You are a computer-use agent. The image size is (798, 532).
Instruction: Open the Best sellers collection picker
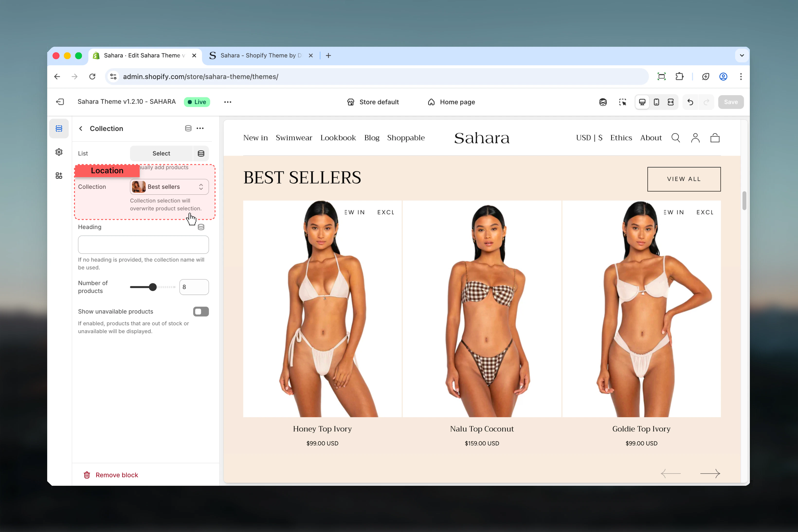click(x=169, y=187)
